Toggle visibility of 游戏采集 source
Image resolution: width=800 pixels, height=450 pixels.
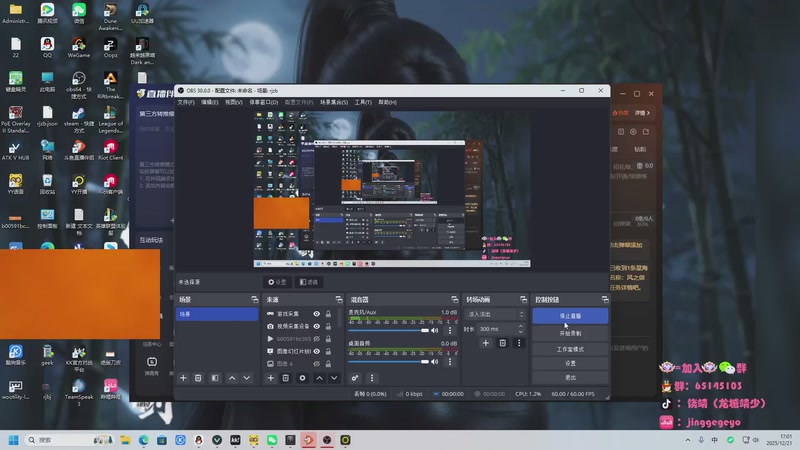pos(316,314)
